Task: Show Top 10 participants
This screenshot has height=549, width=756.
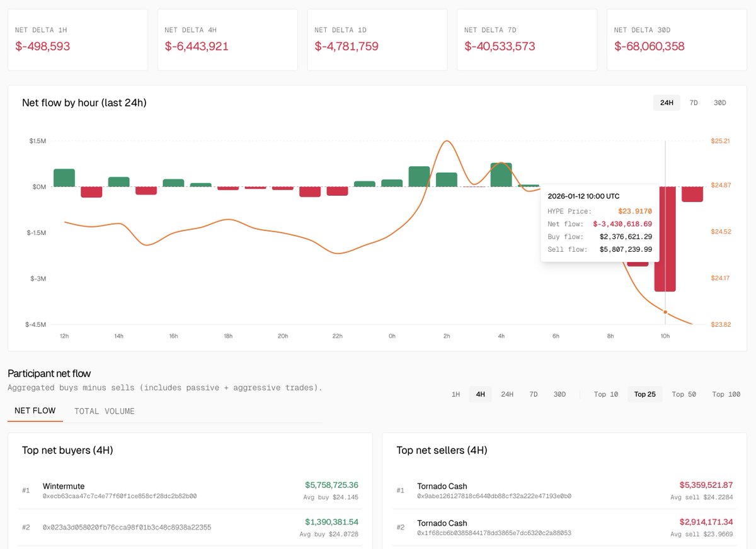Action: (605, 394)
